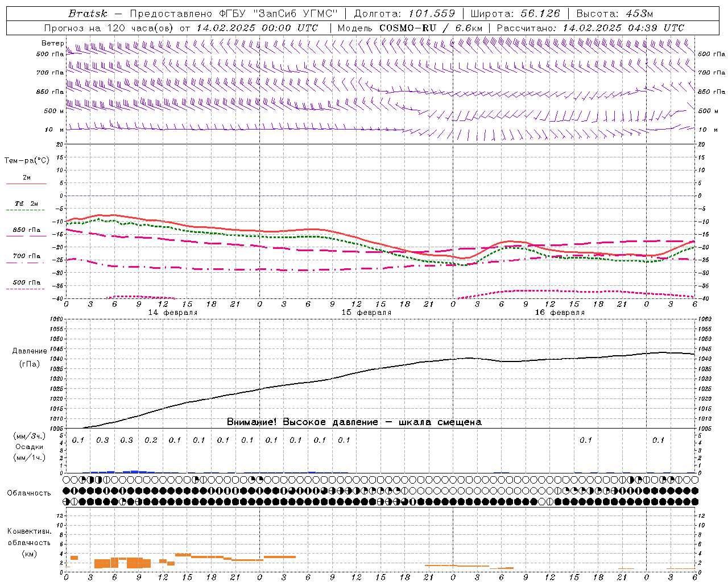The height and width of the screenshot is (582, 728).
Task: Click the Тем-ра(°C) axis label
Action: click(27, 160)
